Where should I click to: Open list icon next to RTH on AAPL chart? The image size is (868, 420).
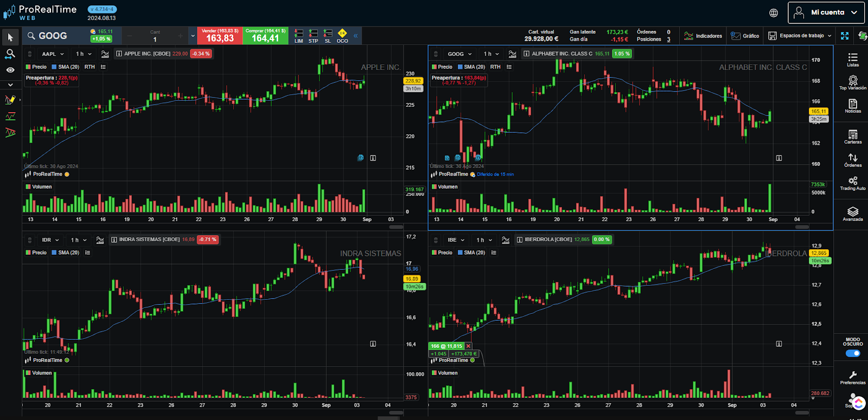tap(103, 67)
